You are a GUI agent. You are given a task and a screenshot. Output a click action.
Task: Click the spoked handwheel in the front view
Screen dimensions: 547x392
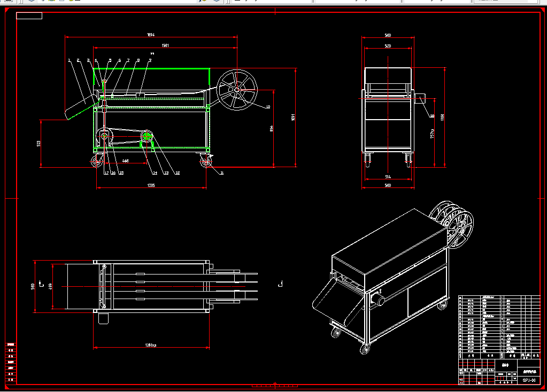[x=237, y=90]
